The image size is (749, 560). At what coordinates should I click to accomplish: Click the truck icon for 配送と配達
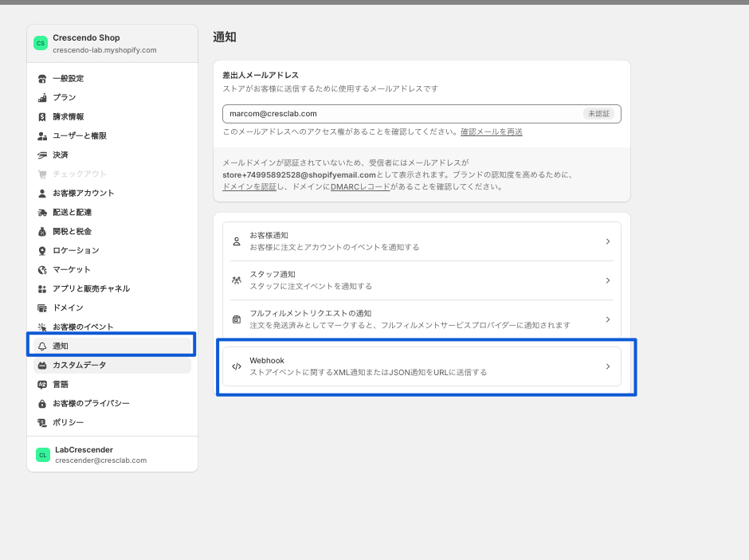click(x=42, y=213)
